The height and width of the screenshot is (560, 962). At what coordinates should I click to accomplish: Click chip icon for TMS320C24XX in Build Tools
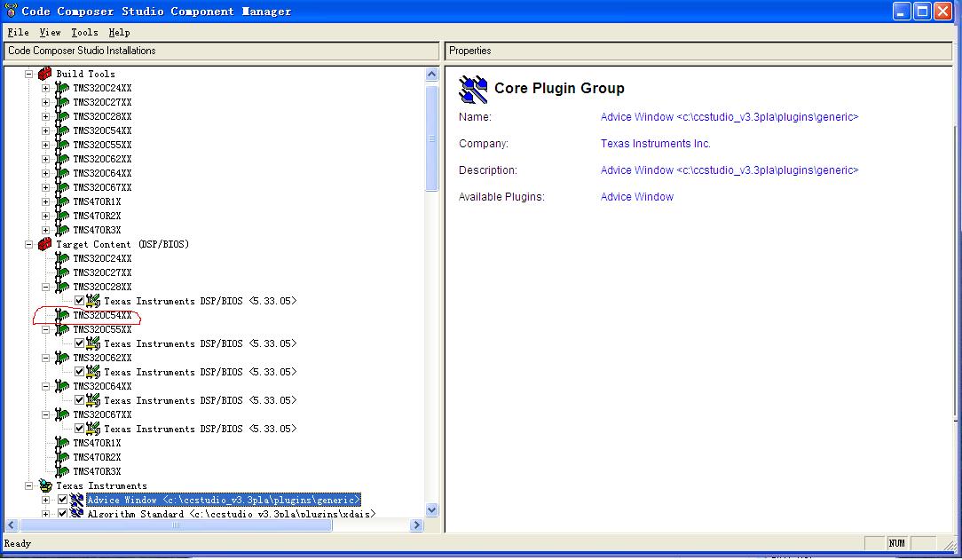62,88
